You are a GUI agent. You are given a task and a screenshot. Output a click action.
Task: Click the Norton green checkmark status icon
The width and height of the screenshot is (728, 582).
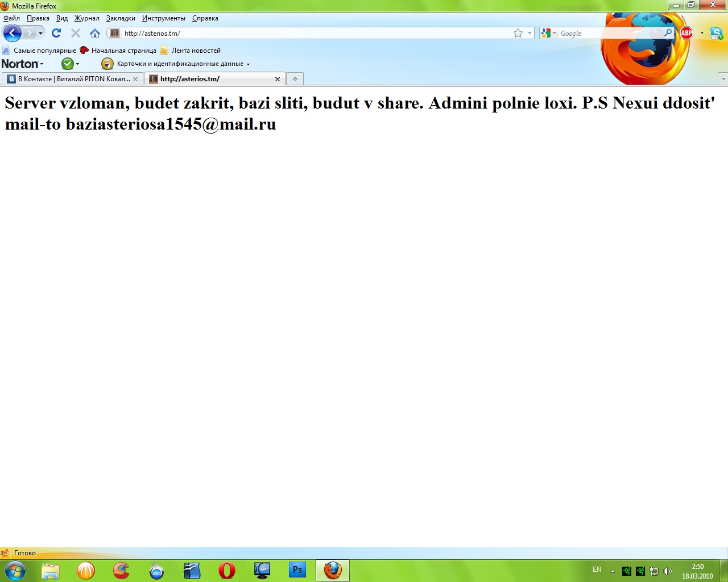click(67, 64)
